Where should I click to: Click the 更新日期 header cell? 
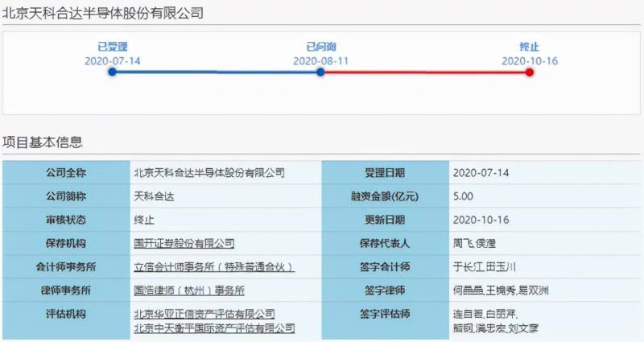pos(386,220)
